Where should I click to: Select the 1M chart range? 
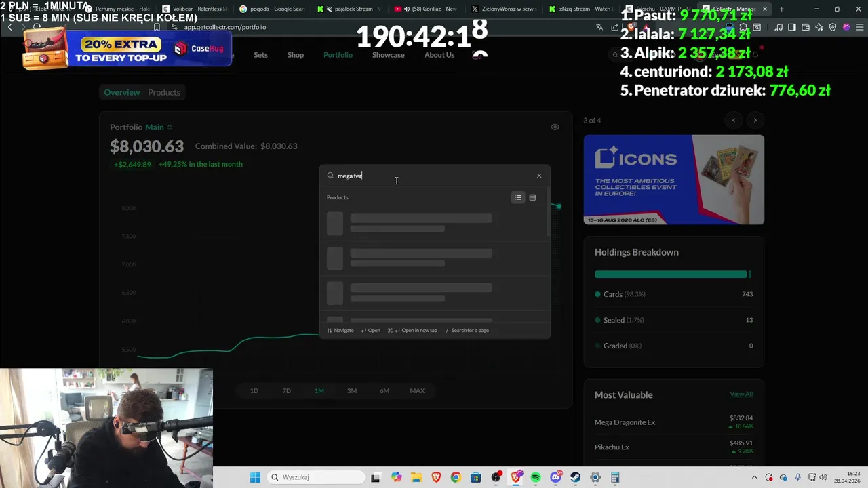(x=319, y=390)
